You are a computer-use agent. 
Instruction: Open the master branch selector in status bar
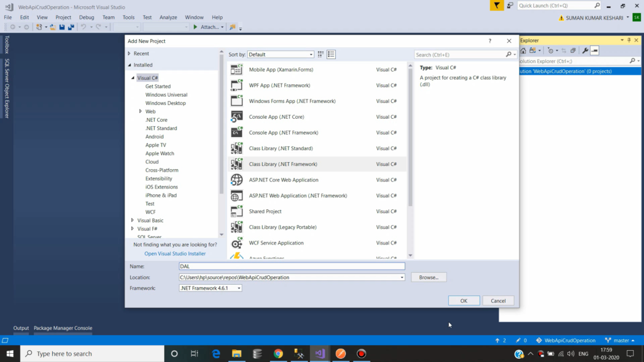(620, 340)
